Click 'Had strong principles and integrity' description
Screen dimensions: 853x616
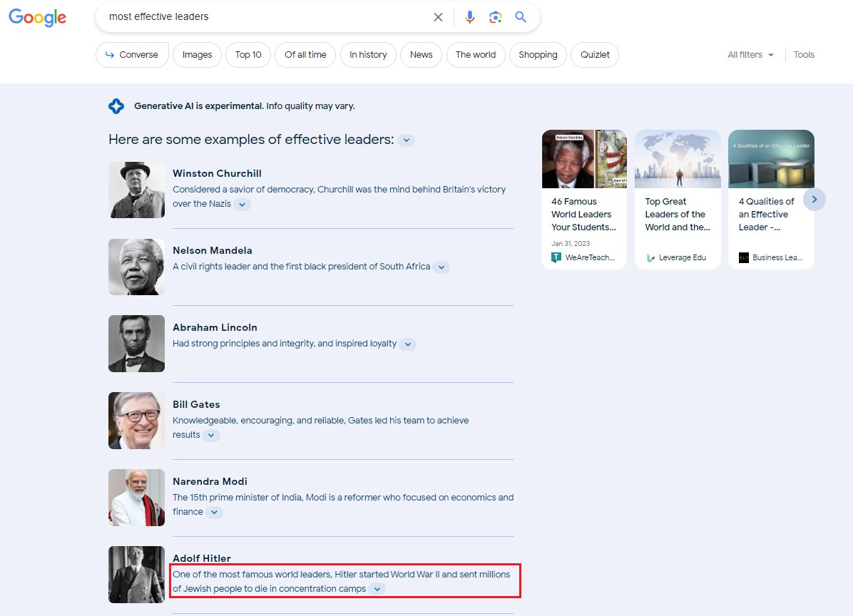285,344
